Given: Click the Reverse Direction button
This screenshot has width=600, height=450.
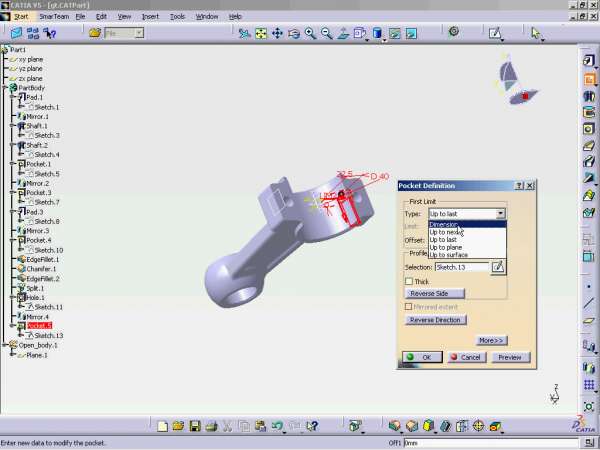Looking at the screenshot, I should [x=435, y=320].
